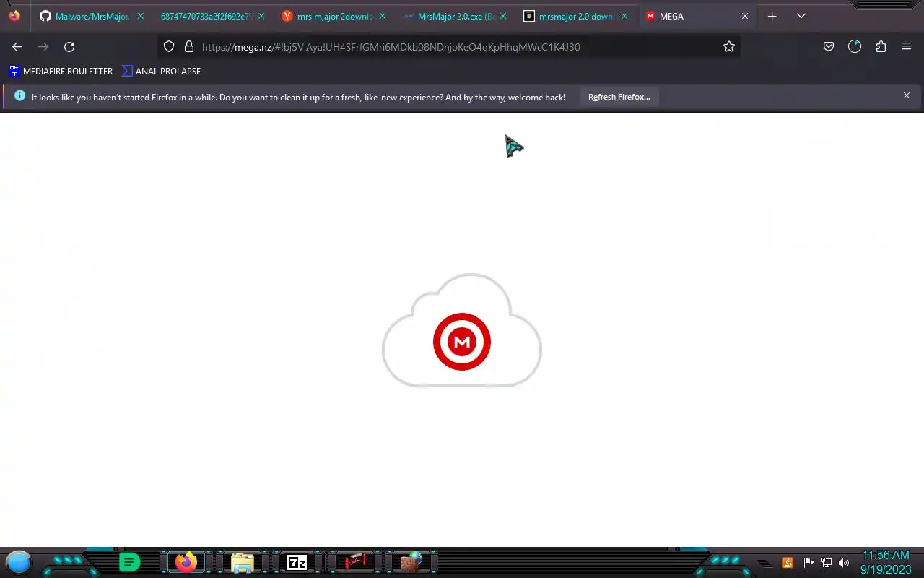
Task: Click the Firefox logo in title bar
Action: [x=14, y=15]
